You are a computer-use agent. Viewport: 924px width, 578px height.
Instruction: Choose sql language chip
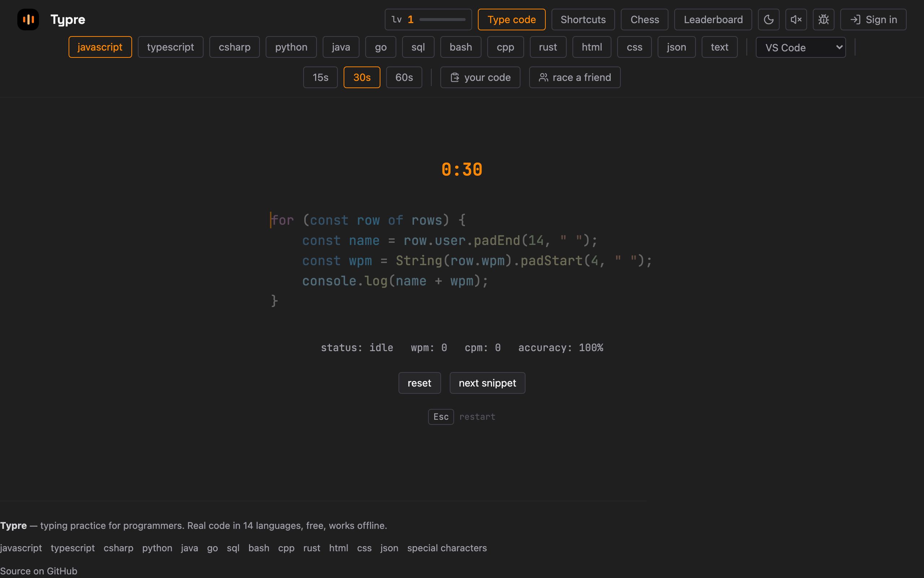pyautogui.click(x=418, y=47)
